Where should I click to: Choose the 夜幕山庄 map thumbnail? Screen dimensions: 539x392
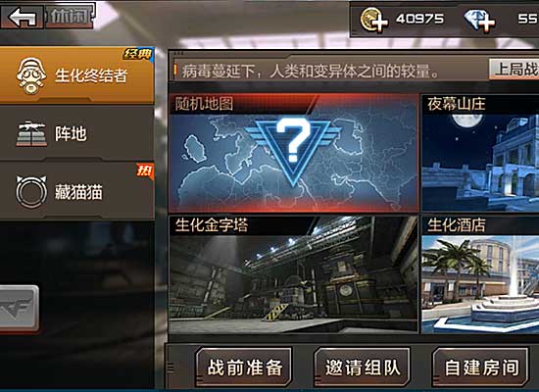pos(480,153)
